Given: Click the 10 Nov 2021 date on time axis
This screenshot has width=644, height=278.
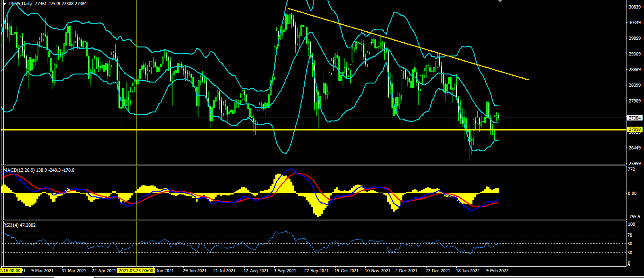Looking at the screenshot, I should pos(378,270).
